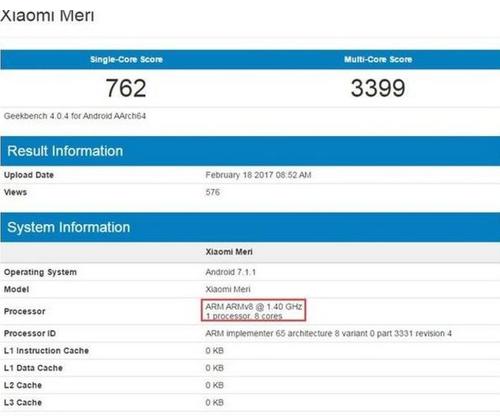The width and height of the screenshot is (500, 416).
Task: Click the L1 Instruction Cache row label
Action: pos(46,351)
